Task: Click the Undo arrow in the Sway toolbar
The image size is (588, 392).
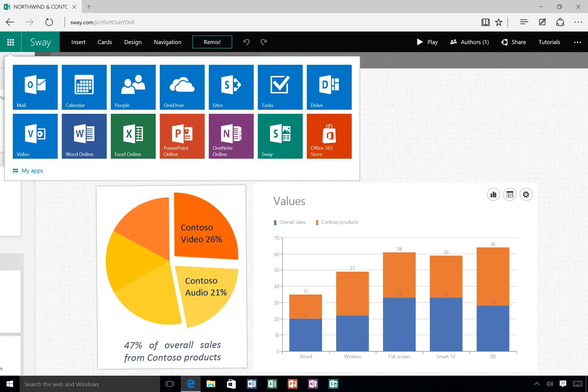Action: point(246,42)
